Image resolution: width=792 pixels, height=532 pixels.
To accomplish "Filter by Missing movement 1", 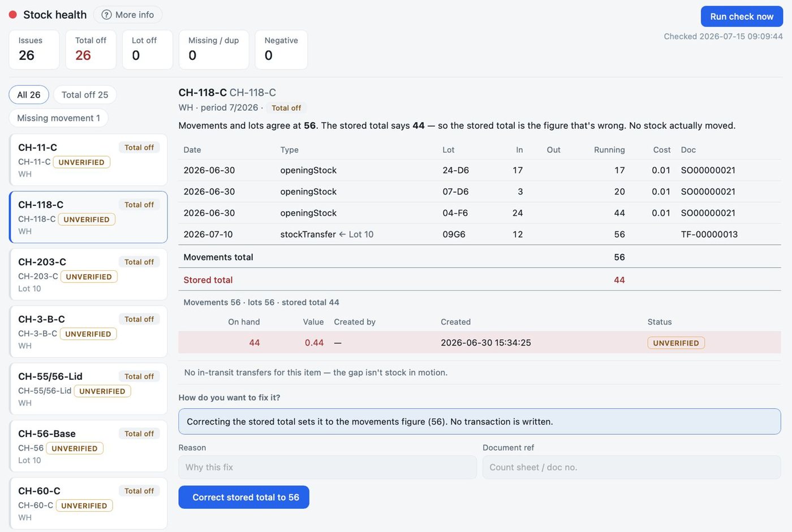I will [58, 118].
